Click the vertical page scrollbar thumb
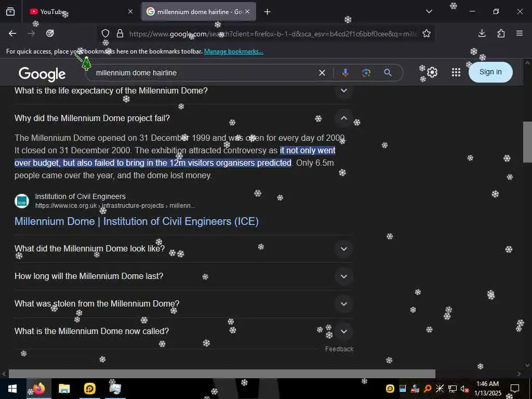 click(x=527, y=142)
